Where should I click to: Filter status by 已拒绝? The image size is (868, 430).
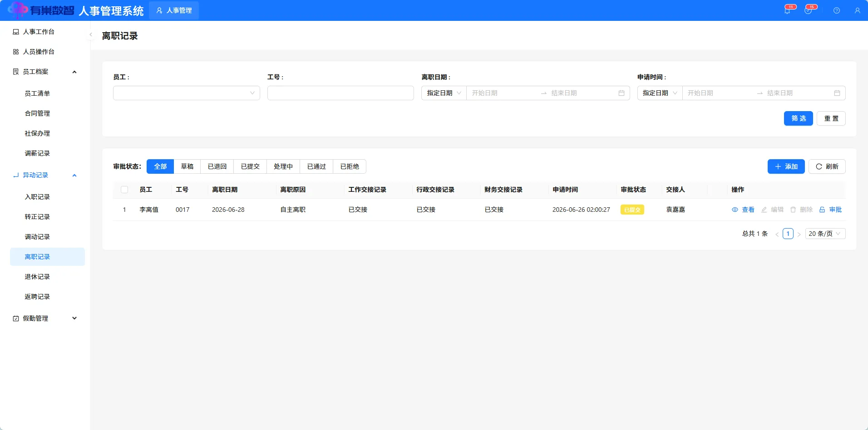(350, 166)
